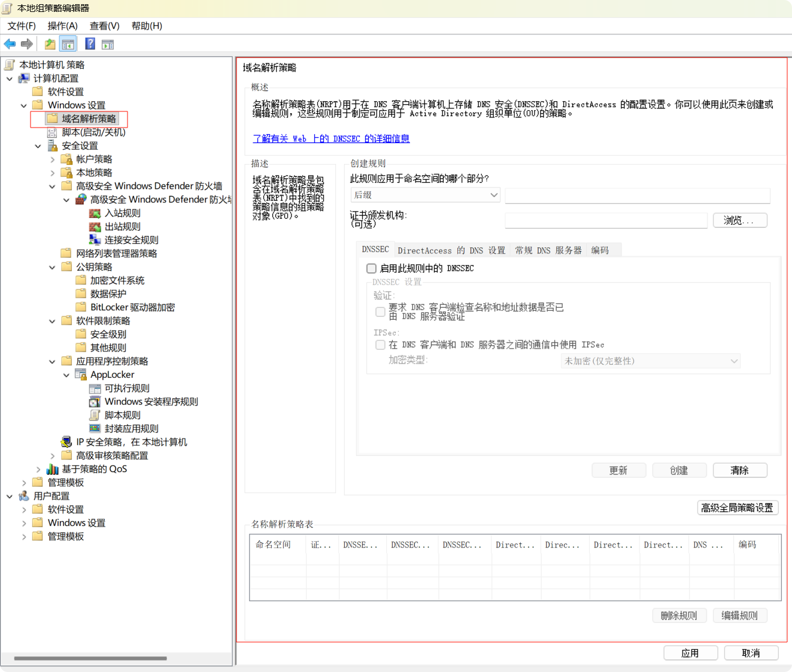Click the Forward arrow toolbar icon
The width and height of the screenshot is (792, 672).
(x=27, y=44)
